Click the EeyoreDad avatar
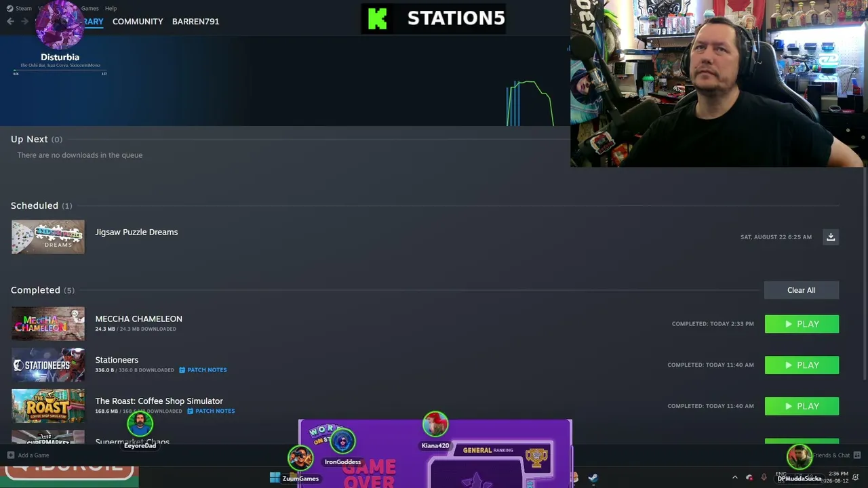 point(140,425)
